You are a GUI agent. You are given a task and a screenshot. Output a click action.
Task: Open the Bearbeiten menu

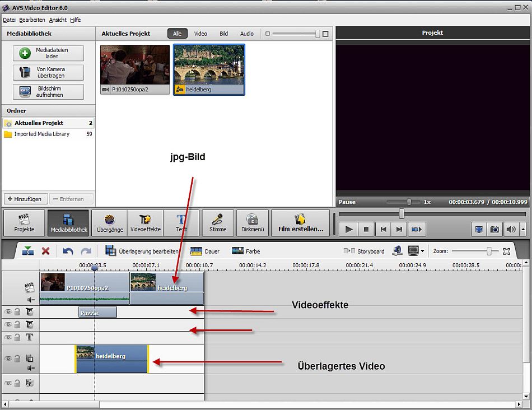coord(32,20)
